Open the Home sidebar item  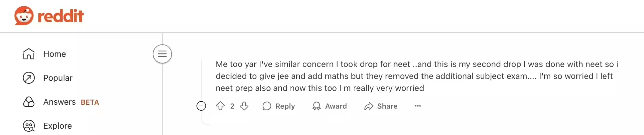(x=54, y=54)
